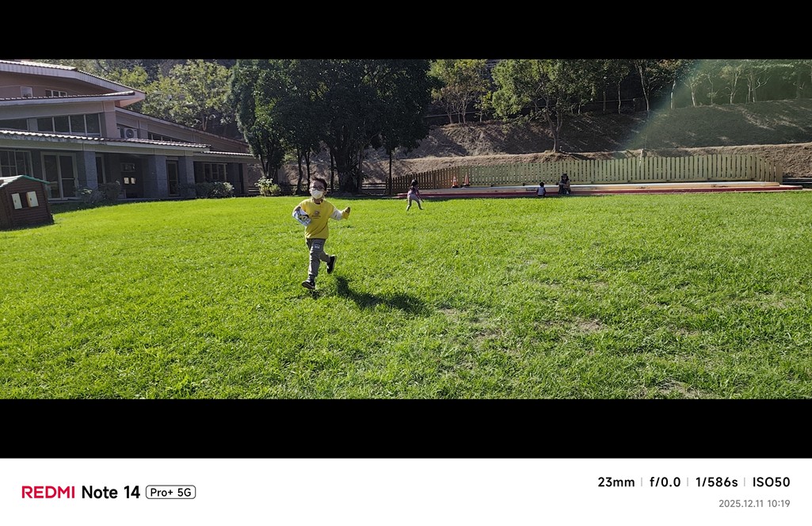
Task: Click the orange traffic cones by fence
Action: (460, 181)
